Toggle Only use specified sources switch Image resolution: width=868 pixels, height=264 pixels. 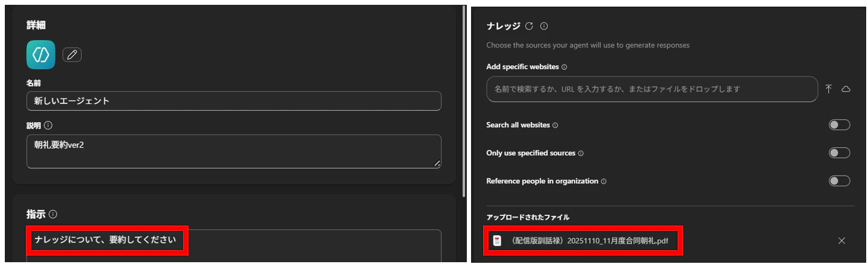point(839,153)
